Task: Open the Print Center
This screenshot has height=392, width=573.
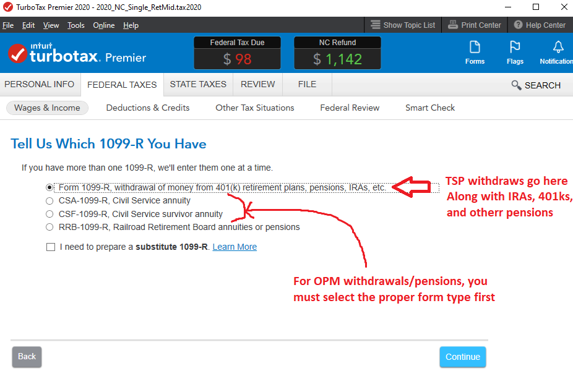Action: point(475,25)
